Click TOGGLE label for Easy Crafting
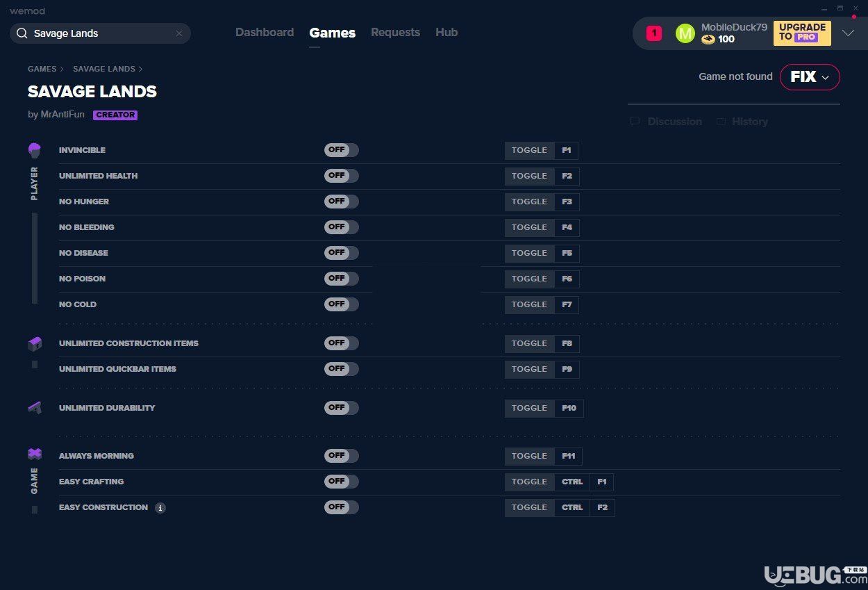 click(529, 482)
